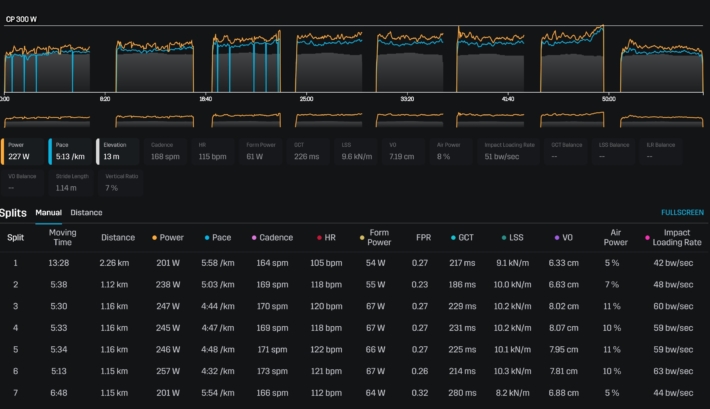710x409 pixels.
Task: Enable the Air Power 8 % tile
Action: coord(453,150)
